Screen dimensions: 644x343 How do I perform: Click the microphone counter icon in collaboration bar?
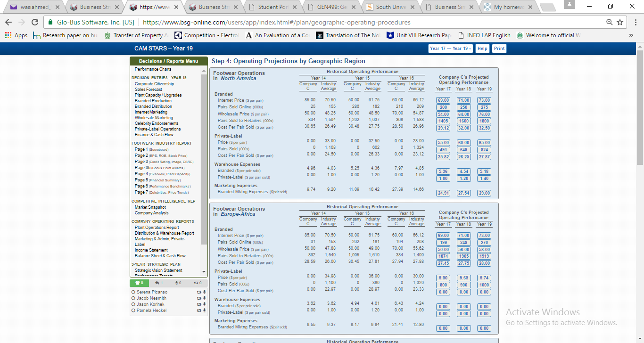(177, 283)
